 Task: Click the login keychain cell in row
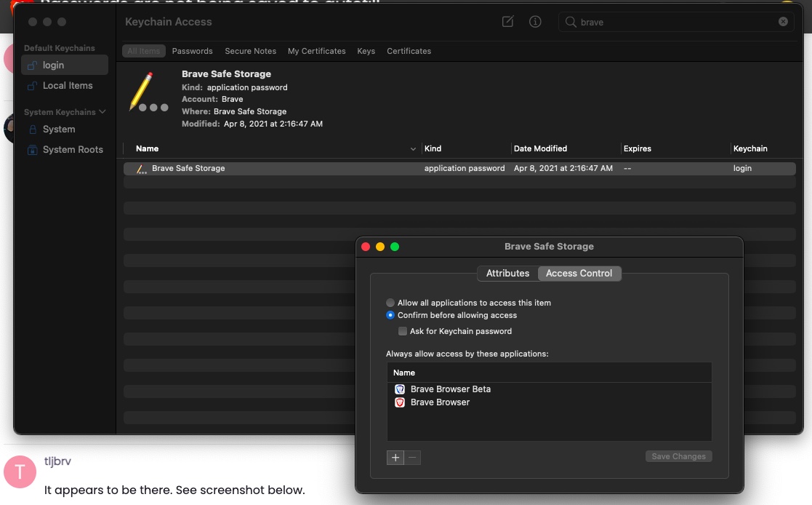(x=742, y=169)
